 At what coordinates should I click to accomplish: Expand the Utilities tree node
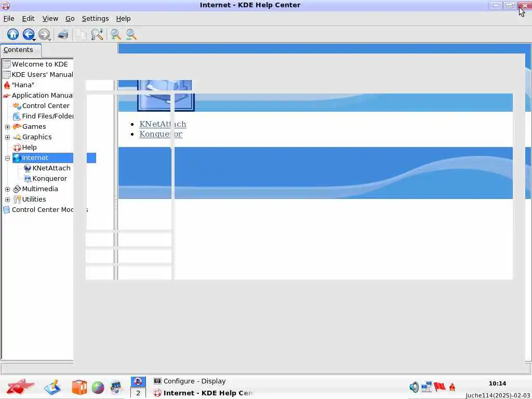[x=7, y=200]
